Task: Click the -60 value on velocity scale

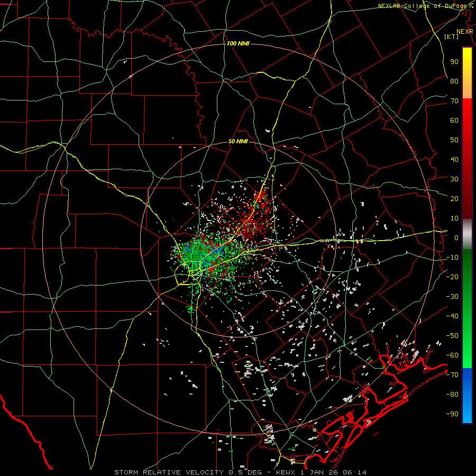Action: [x=452, y=355]
